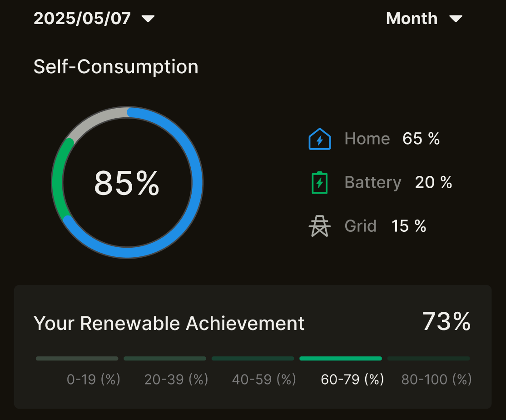Viewport: 506px width, 420px height.
Task: Click the 80-100 (%) range label
Action: (x=437, y=379)
